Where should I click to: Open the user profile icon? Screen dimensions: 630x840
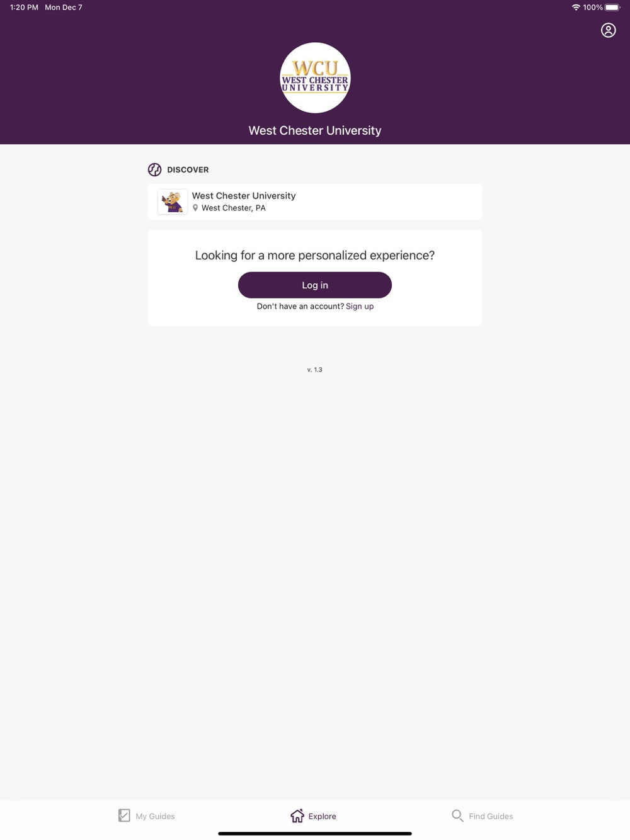[608, 30]
